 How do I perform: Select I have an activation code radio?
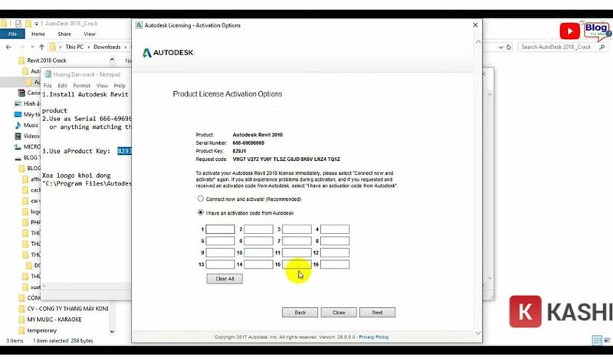point(201,212)
